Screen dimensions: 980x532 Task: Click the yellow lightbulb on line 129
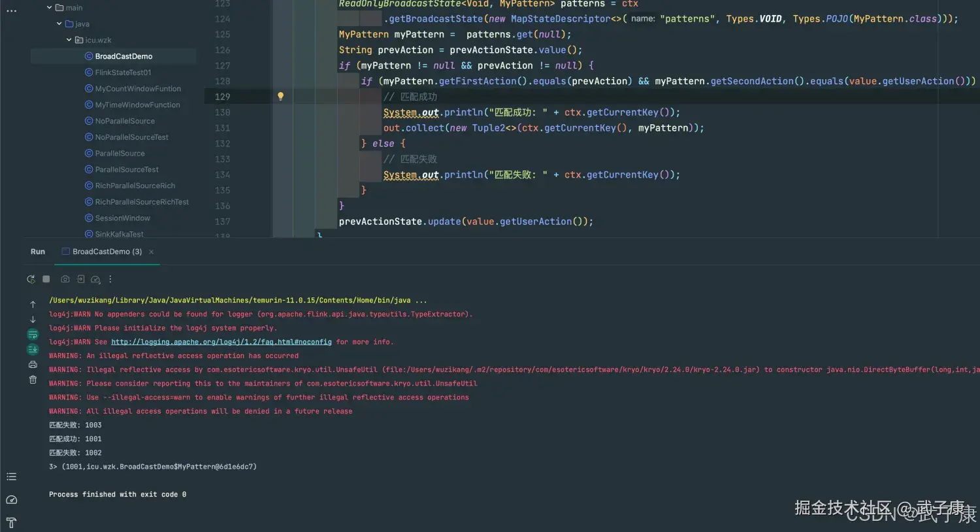(281, 97)
